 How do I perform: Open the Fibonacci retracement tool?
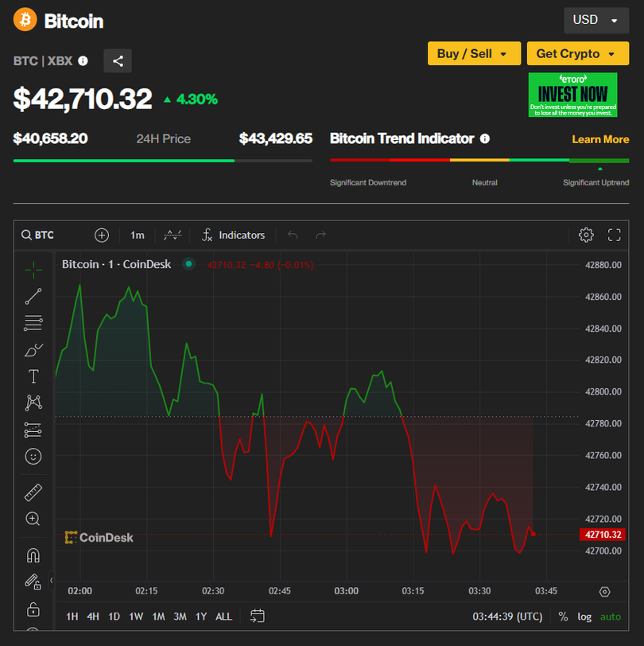[x=33, y=323]
